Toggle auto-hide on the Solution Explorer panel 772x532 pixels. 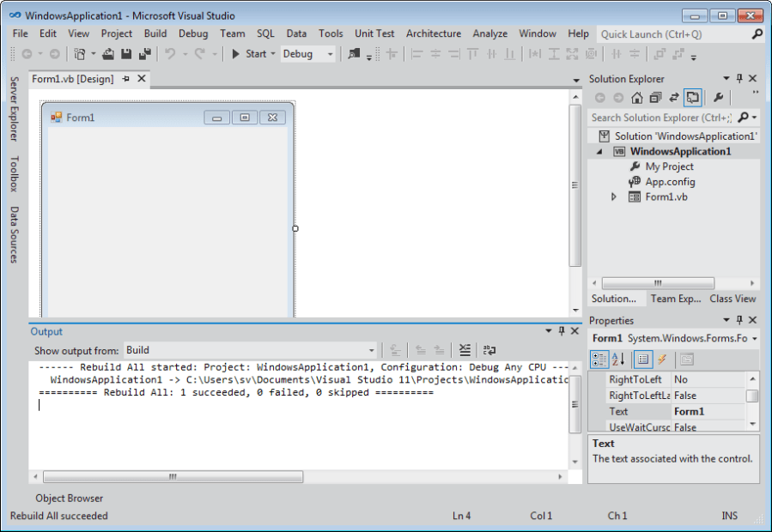tap(741, 78)
